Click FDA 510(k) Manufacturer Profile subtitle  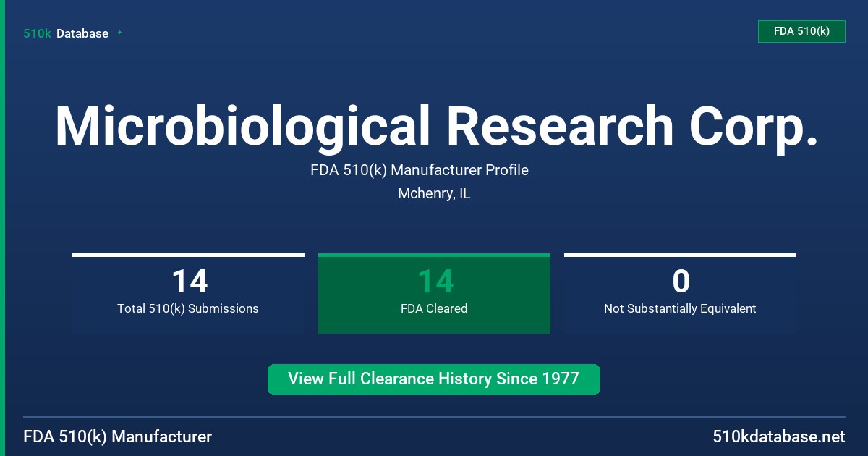(x=420, y=170)
